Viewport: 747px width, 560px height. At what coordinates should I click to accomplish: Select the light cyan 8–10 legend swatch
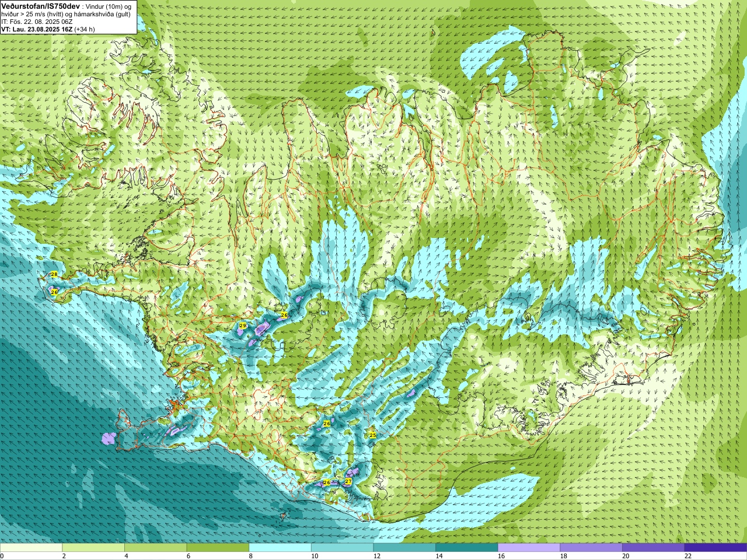(x=280, y=548)
